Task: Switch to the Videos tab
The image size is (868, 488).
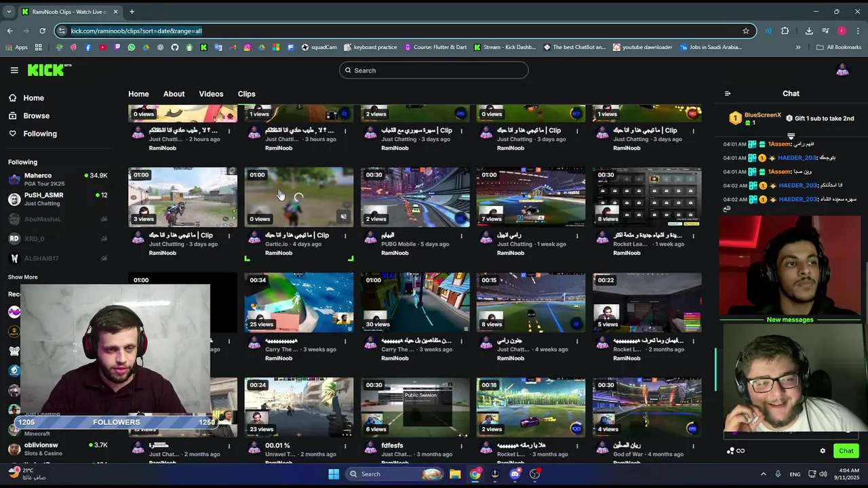Action: click(211, 94)
